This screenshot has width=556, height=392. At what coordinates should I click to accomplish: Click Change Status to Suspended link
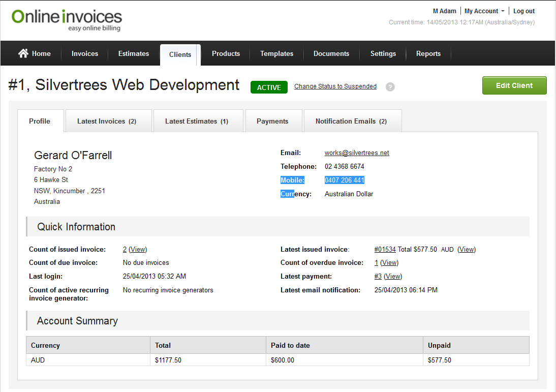pos(335,86)
